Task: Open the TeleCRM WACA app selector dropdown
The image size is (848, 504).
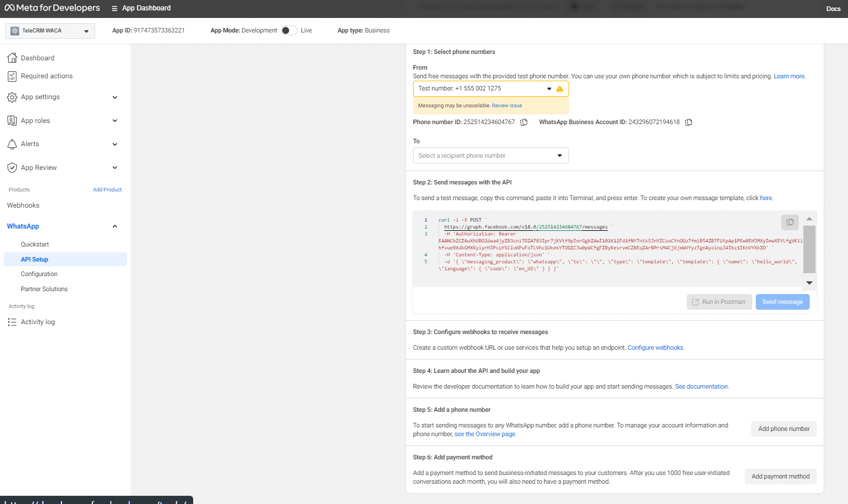Action: (50, 31)
